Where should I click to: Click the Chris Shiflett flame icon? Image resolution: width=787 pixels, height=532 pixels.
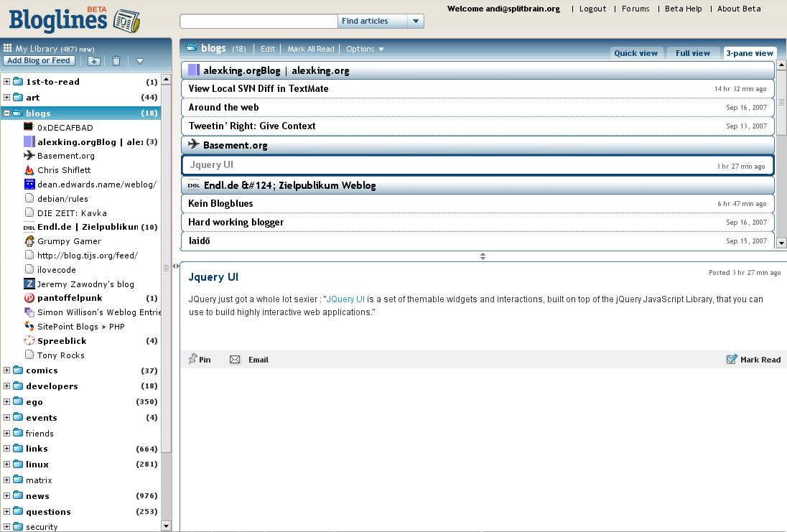click(29, 170)
